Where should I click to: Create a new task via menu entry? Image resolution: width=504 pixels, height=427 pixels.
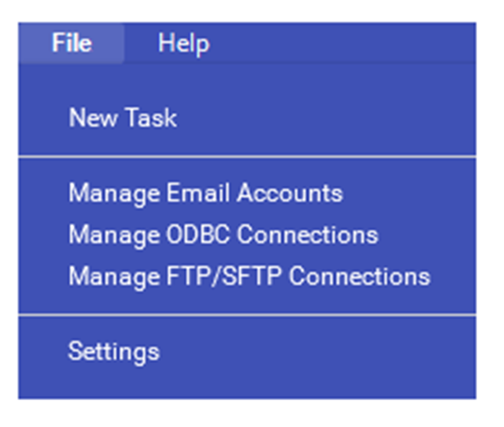[123, 118]
